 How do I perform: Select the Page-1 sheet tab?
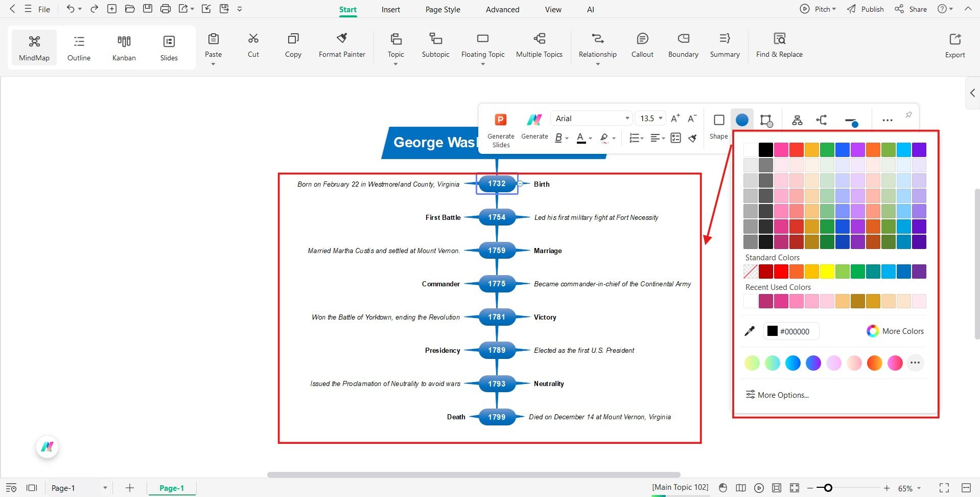(172, 488)
